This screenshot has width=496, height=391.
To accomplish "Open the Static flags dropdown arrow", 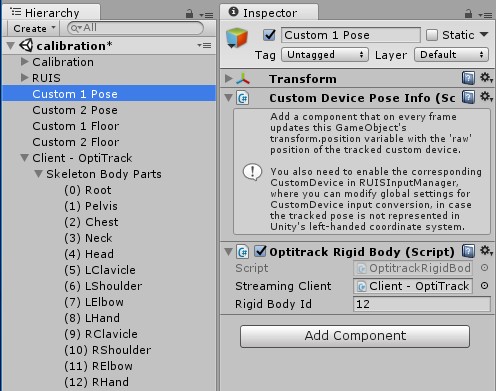I will (x=484, y=34).
